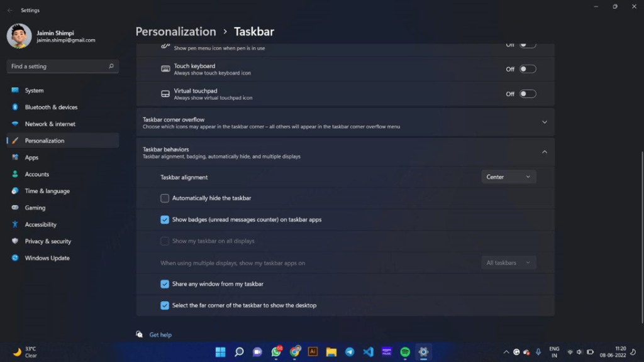Viewport: 644px width, 362px height.
Task: Click the Settings gear in taskbar
Action: pyautogui.click(x=423, y=352)
